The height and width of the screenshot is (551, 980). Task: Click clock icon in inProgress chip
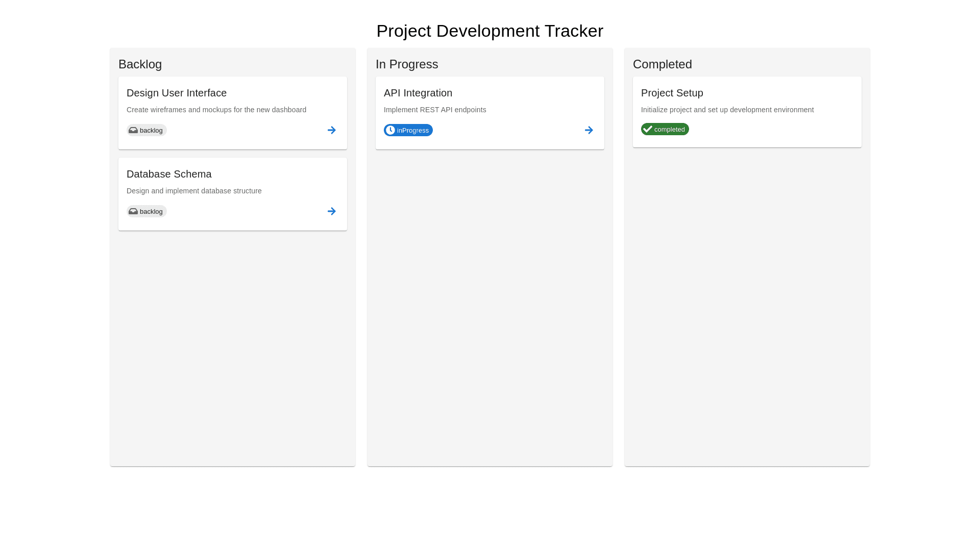point(390,130)
